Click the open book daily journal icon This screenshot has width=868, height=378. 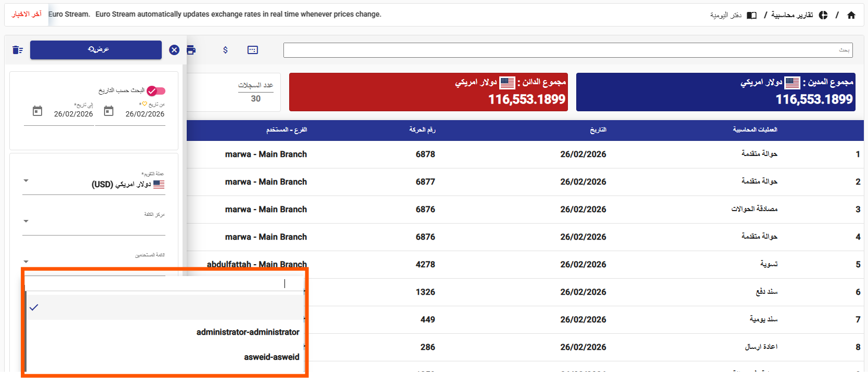click(752, 15)
